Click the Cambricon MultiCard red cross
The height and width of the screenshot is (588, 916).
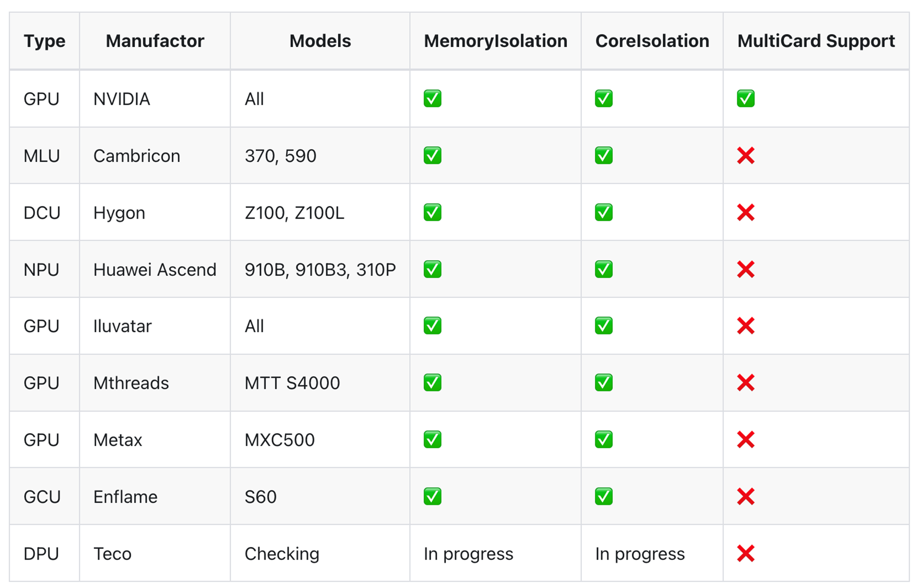[746, 155]
